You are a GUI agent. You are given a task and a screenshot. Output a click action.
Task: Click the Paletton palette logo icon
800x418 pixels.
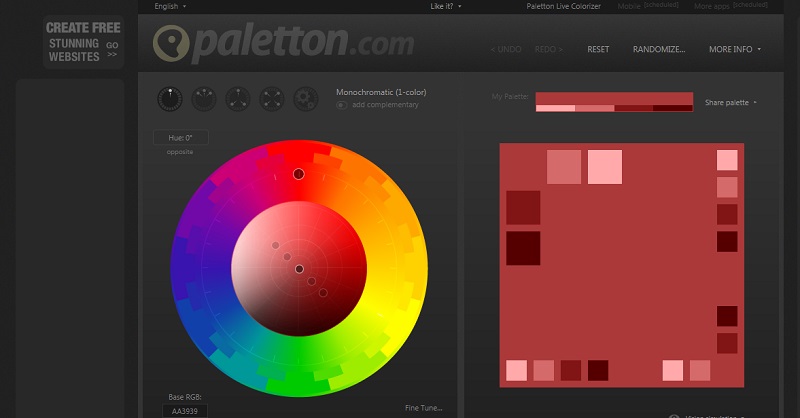pyautogui.click(x=171, y=43)
